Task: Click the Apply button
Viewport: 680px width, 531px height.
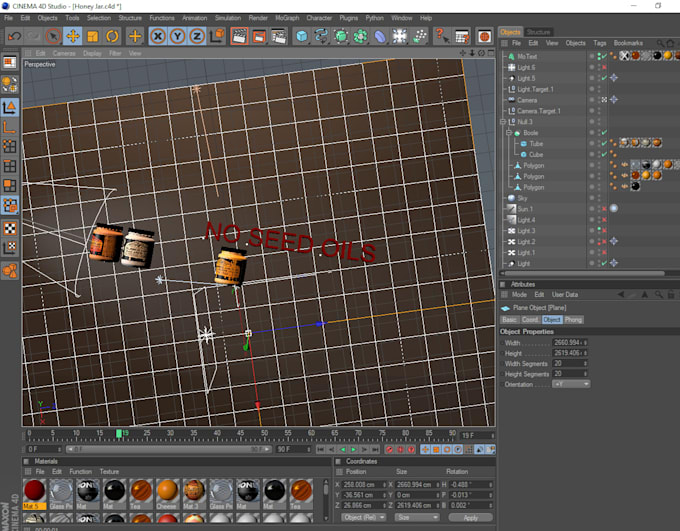Action: 471,518
